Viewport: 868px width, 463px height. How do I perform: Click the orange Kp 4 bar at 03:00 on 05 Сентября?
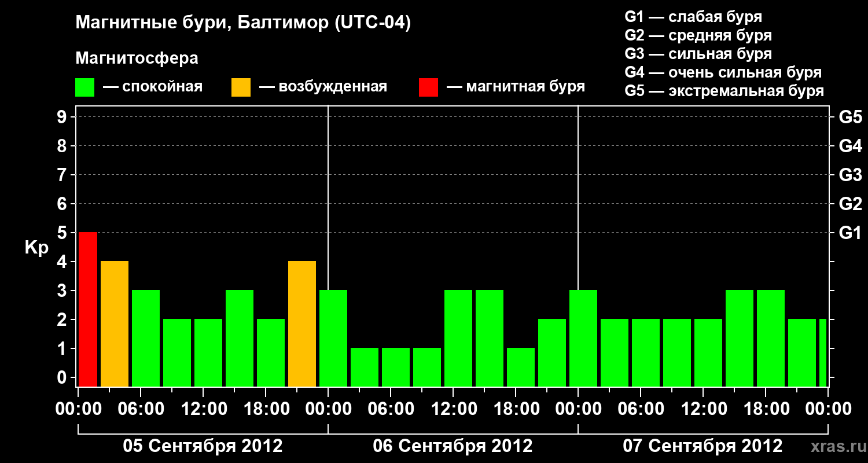(115, 324)
